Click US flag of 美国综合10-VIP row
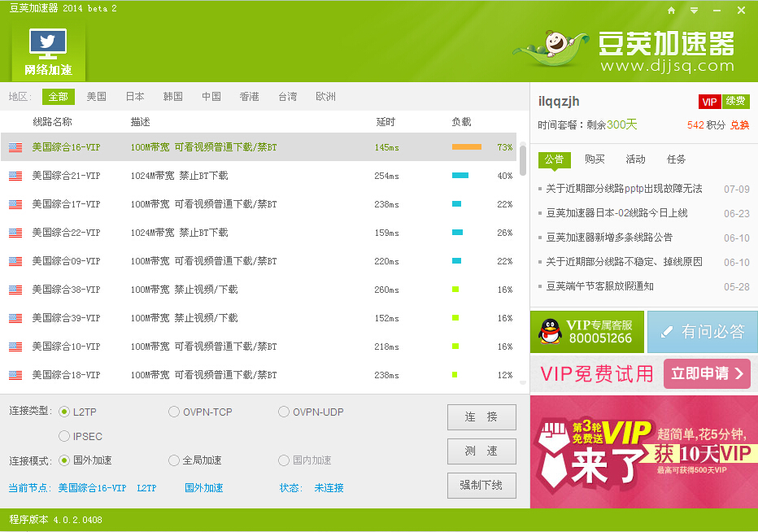This screenshot has width=758, height=532. pyautogui.click(x=15, y=347)
